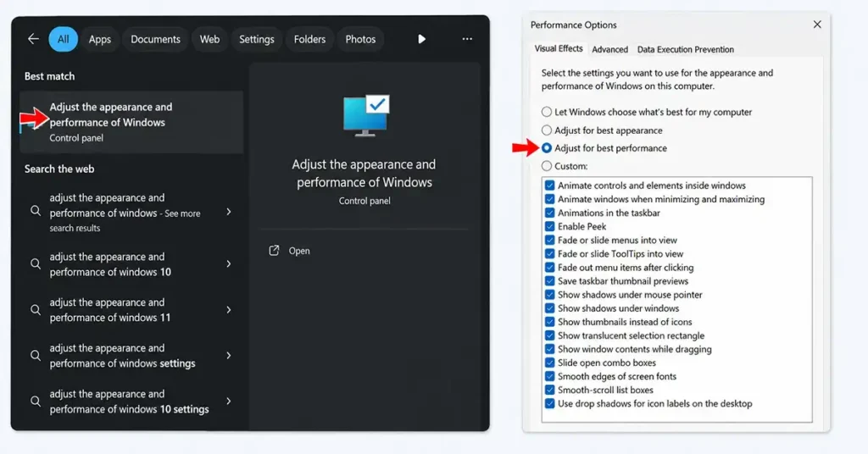The image size is (868, 454).
Task: Select 'Let Windows choose what's best' radio
Action: point(547,112)
